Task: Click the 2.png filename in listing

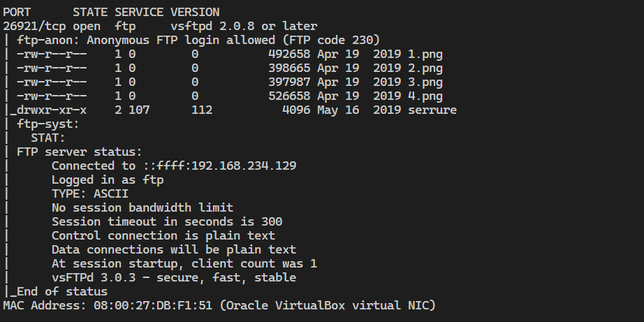Action: tap(425, 68)
